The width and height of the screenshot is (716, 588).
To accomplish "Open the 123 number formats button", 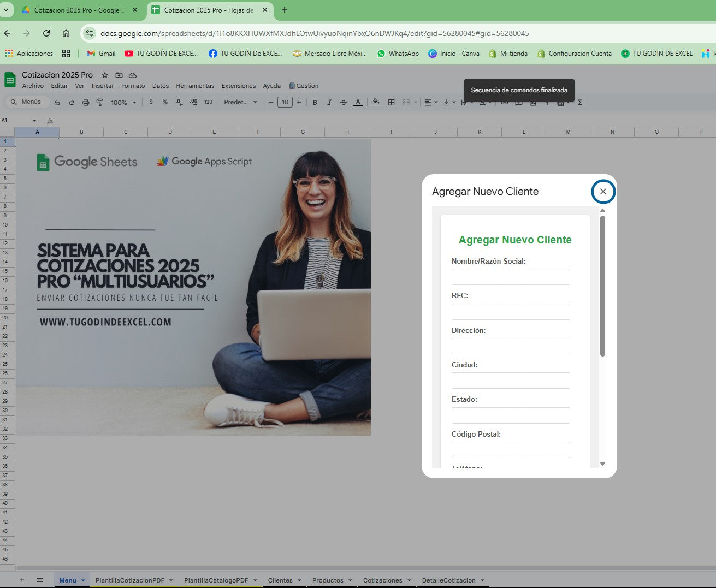I will click(208, 102).
